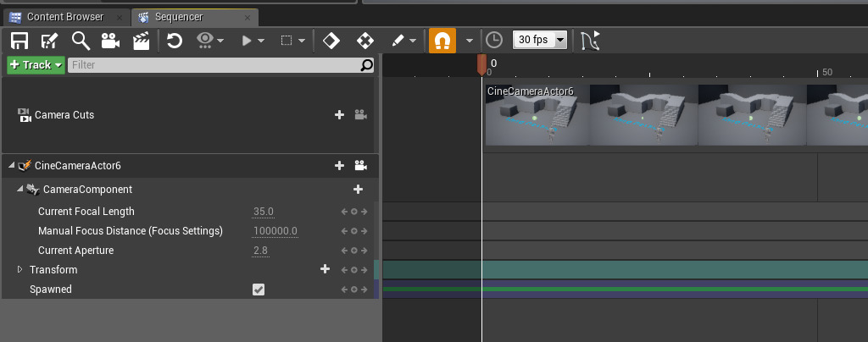868x342 pixels.
Task: Click the Render Movie clapperboard icon
Action: [x=141, y=40]
